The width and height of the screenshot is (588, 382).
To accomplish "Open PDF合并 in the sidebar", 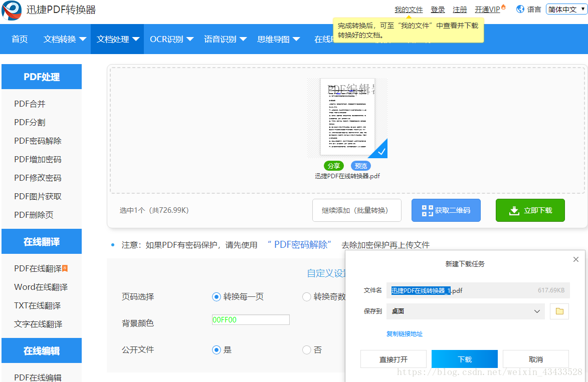I will click(30, 104).
